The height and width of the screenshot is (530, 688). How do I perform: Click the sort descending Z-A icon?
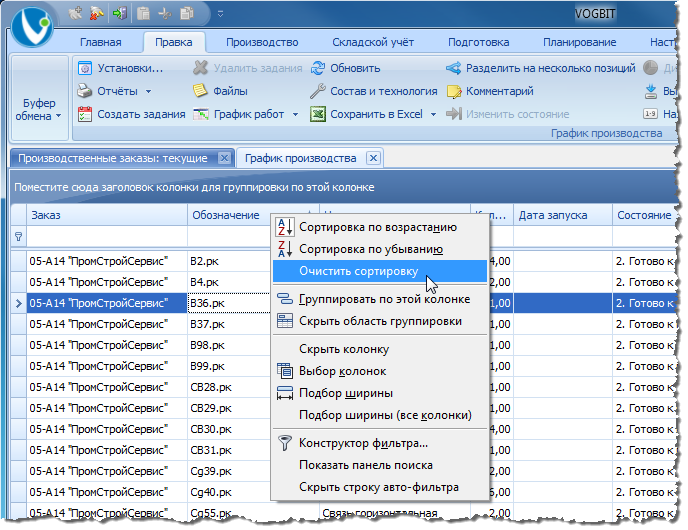(x=285, y=249)
